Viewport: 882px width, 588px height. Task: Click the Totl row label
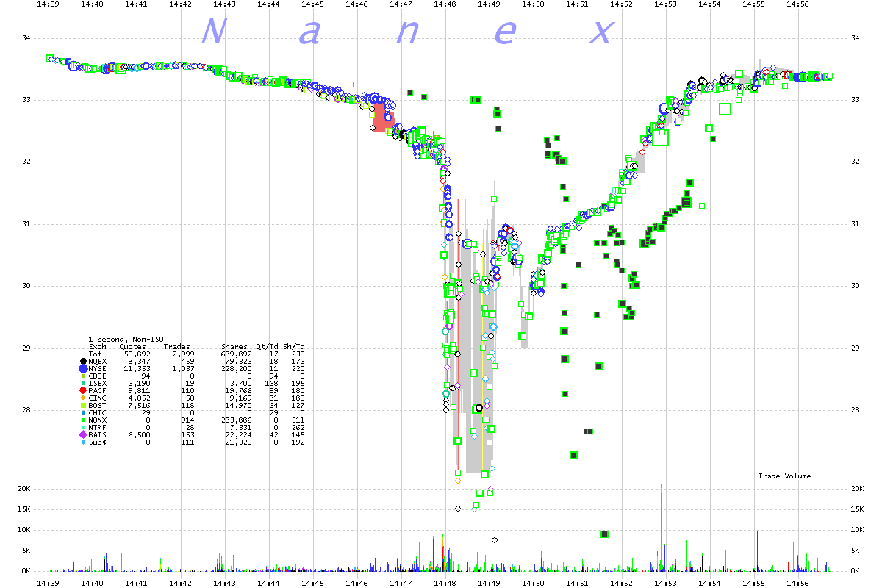[98, 354]
